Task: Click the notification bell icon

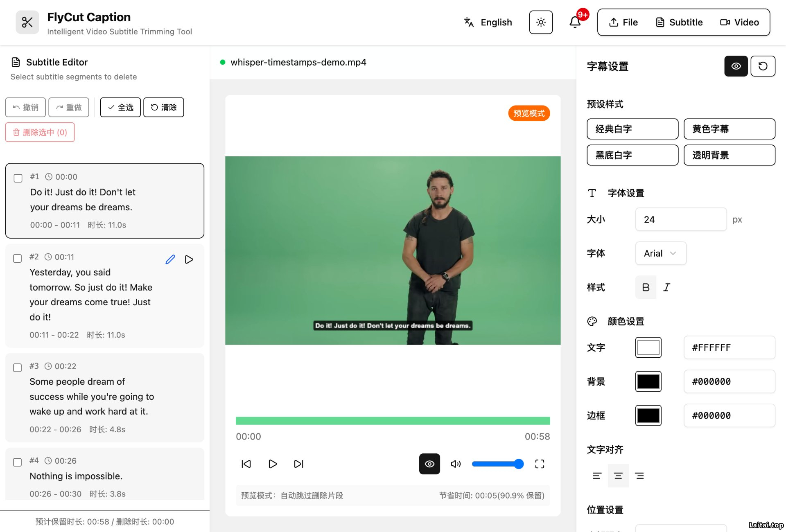Action: pos(575,22)
